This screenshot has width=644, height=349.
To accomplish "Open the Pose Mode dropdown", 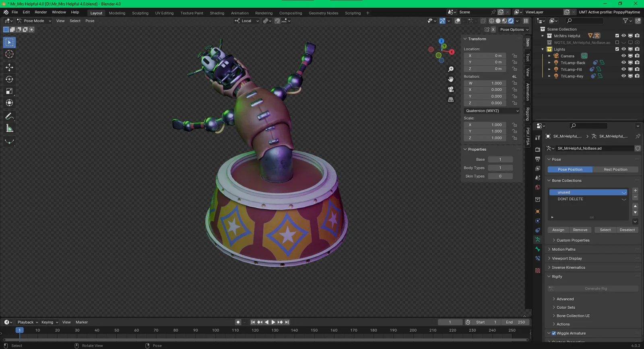I will click(x=34, y=21).
